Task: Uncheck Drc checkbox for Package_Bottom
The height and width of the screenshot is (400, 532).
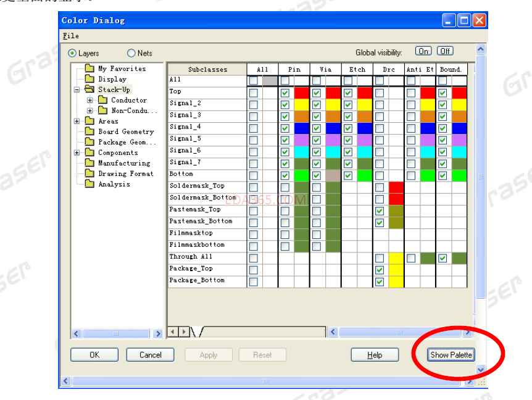Action: pyautogui.click(x=380, y=282)
